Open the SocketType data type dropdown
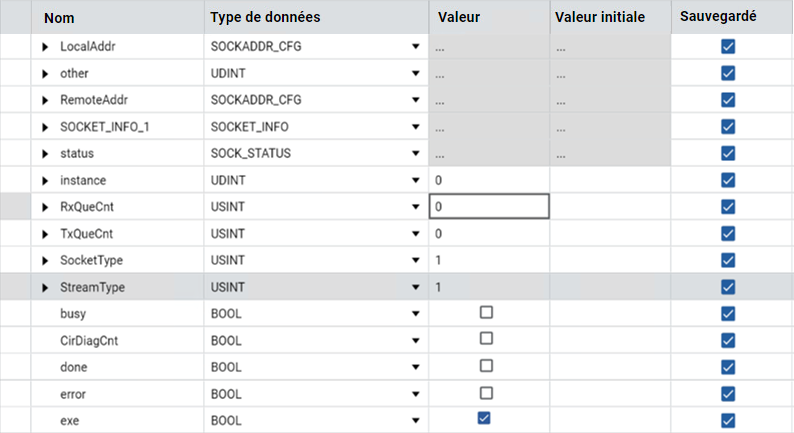The height and width of the screenshot is (433, 794). pos(416,260)
